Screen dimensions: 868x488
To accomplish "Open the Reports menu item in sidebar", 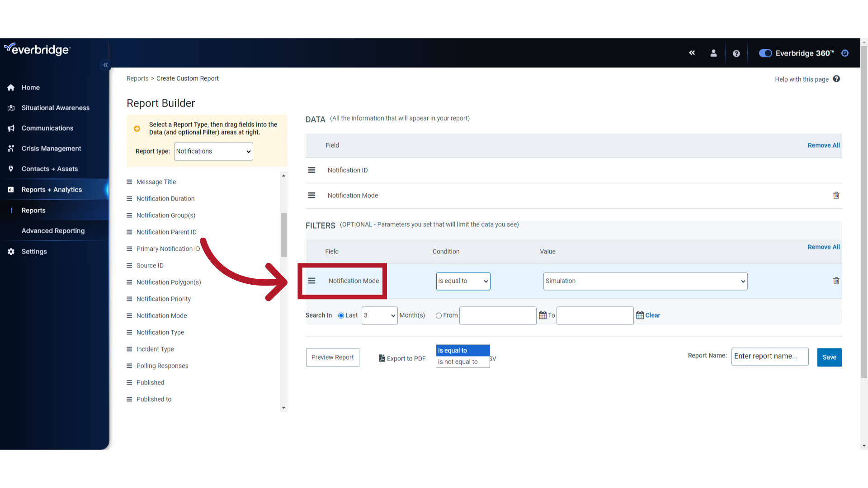I will point(33,210).
